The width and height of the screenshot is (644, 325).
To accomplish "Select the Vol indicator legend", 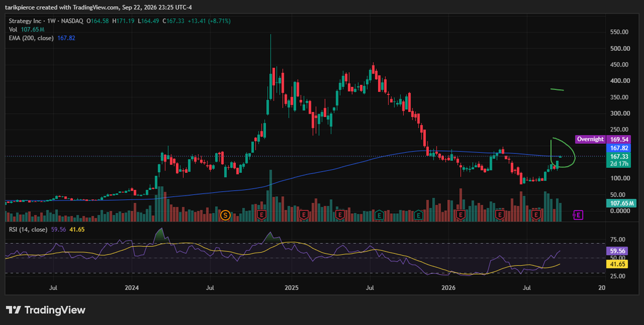I will tap(26, 30).
